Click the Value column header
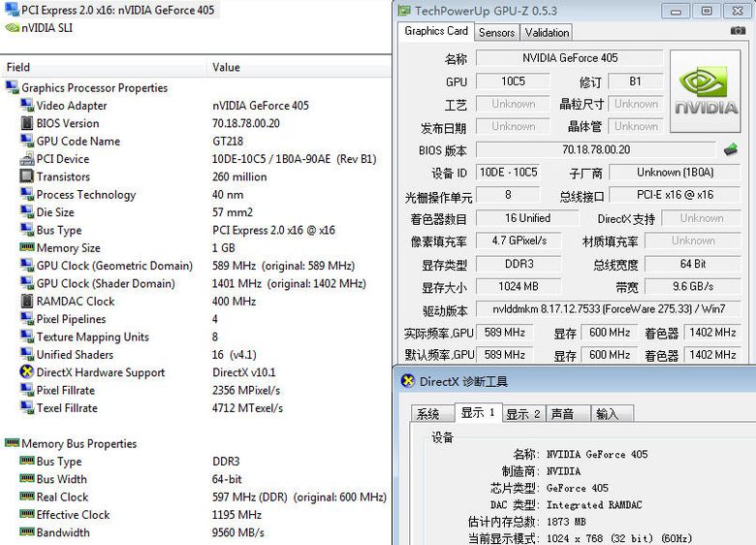Viewport: 756px width, 545px height. (299, 67)
